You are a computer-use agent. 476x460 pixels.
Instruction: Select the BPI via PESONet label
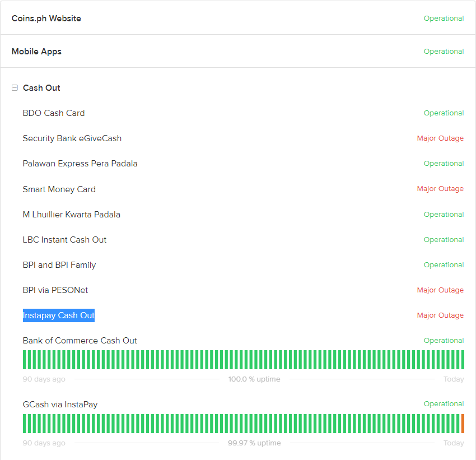(55, 290)
